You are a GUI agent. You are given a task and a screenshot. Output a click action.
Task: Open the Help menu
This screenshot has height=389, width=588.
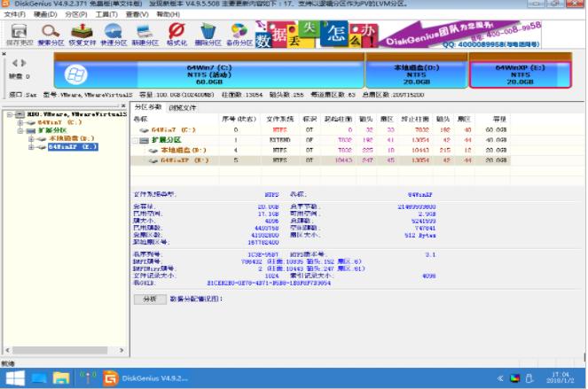tap(168, 14)
